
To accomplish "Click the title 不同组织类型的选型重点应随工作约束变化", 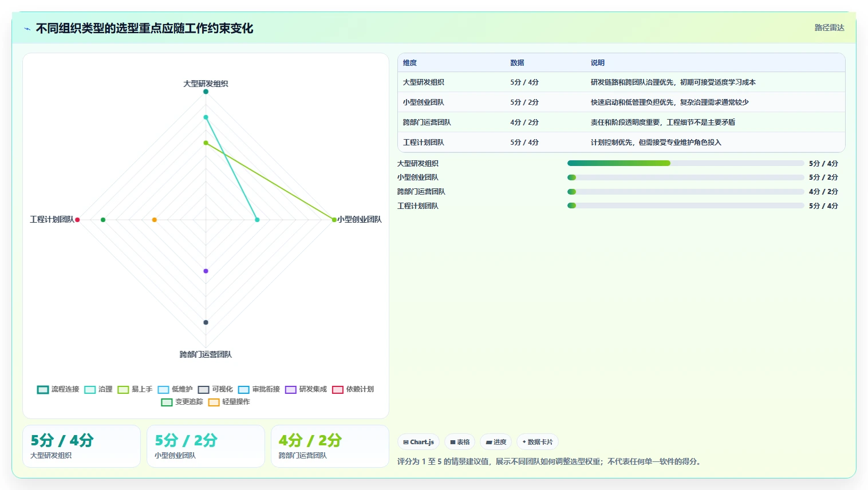I will pos(144,29).
